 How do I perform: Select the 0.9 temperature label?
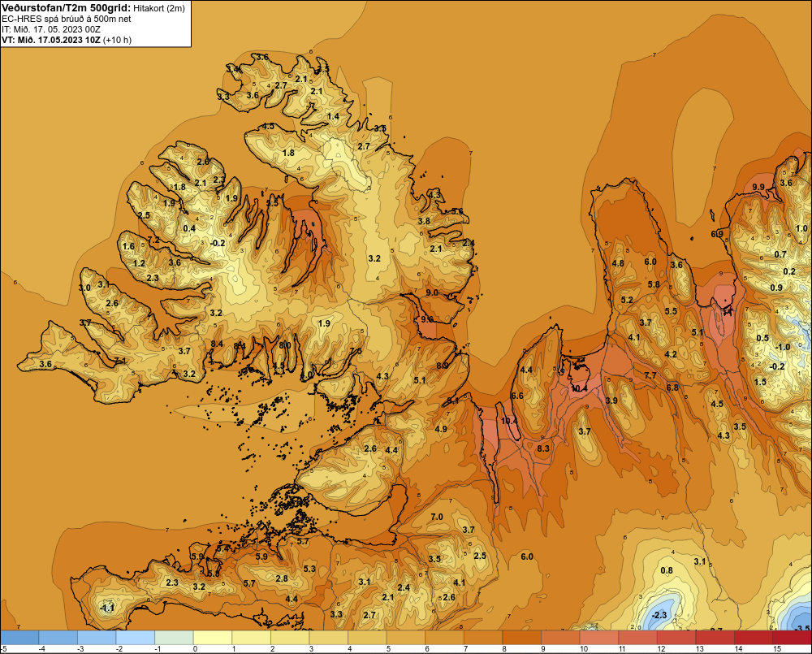point(776,288)
